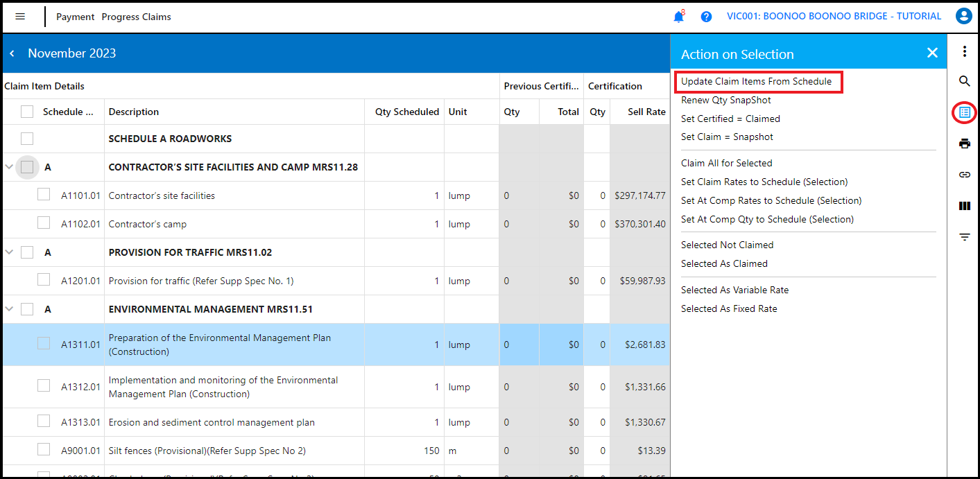Click the $1,331.66 sell rate cell

coord(639,387)
